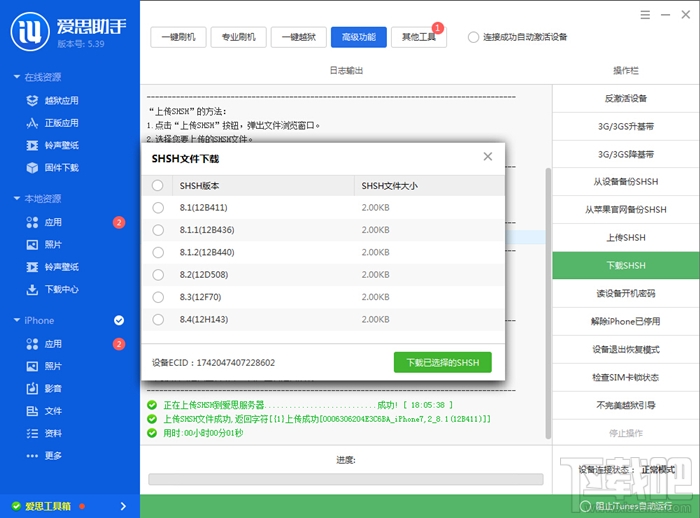Click 设备退出恢复模式 operation

[625, 349]
